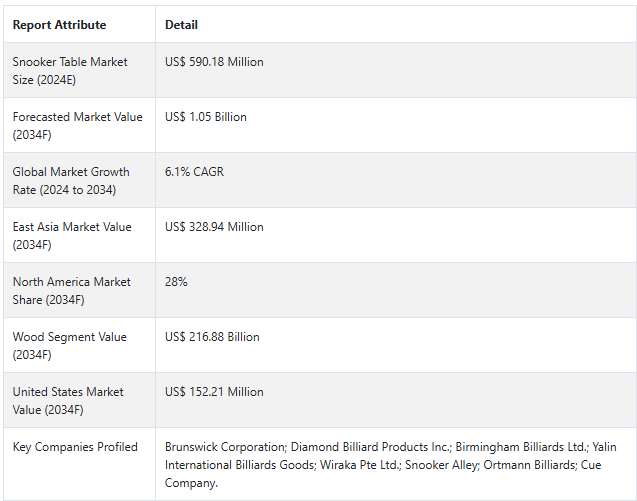Viewport: 637px width, 501px height.
Task: Click the US$ 590.18 Million value
Action: coord(214,62)
